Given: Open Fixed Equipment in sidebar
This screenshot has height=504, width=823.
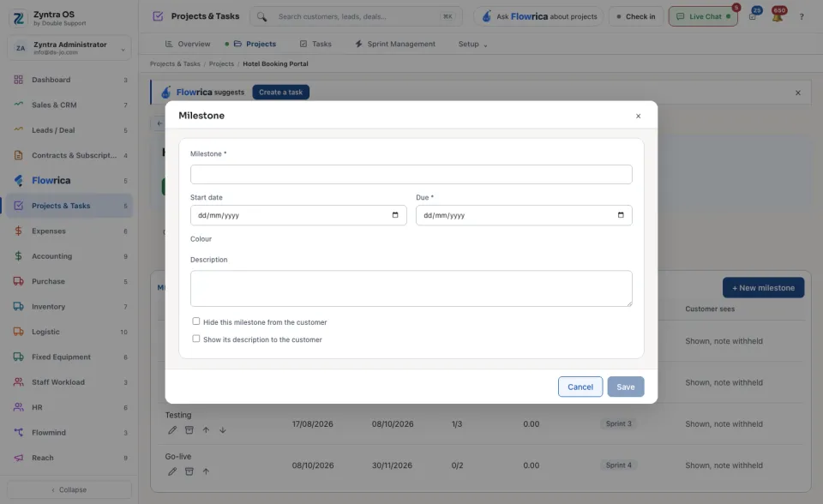Looking at the screenshot, I should click(69, 357).
